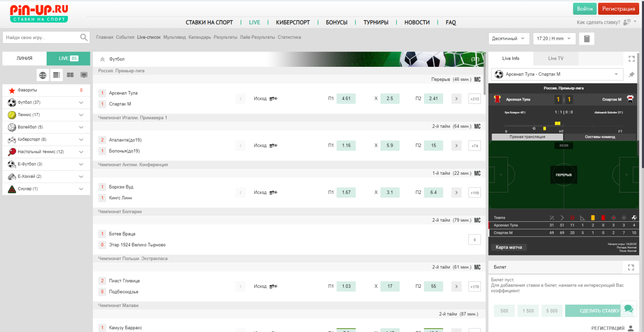The height and width of the screenshot is (332, 644).
Task: Click the Карта матча button
Action: (509, 247)
